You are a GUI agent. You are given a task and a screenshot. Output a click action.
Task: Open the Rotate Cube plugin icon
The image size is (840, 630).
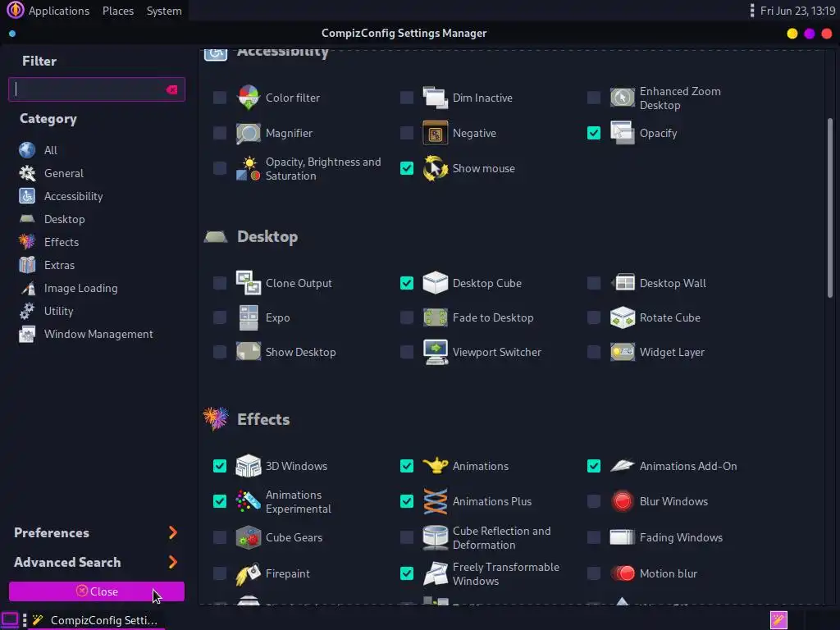click(x=622, y=317)
